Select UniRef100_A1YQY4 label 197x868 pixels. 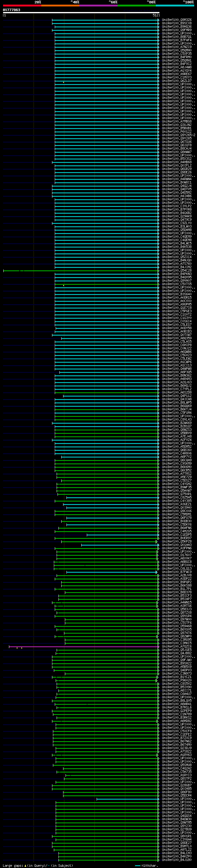(x=177, y=71)
